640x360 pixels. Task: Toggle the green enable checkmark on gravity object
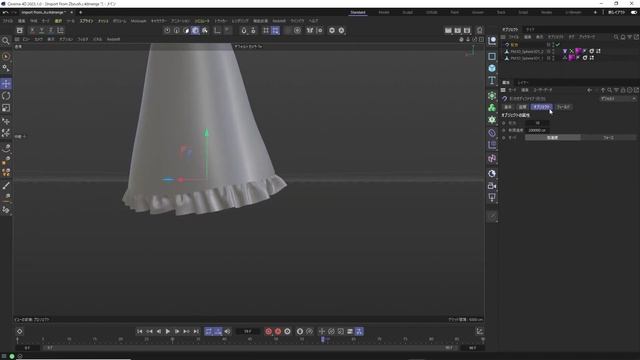pos(558,44)
